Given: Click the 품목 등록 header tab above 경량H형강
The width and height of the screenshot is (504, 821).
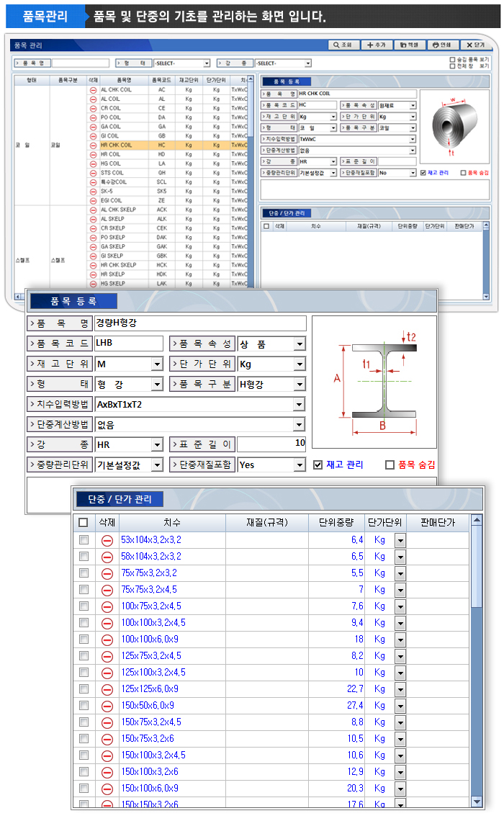Looking at the screenshot, I should (x=73, y=302).
